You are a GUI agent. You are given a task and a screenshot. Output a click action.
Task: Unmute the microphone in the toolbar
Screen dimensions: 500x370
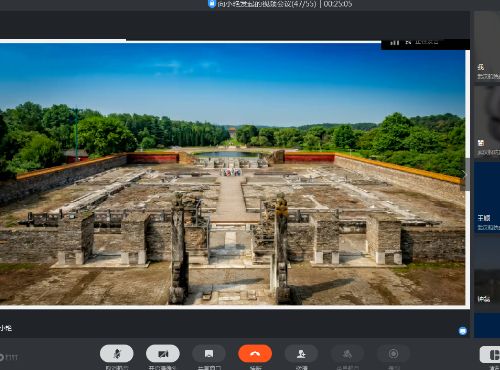click(x=117, y=354)
